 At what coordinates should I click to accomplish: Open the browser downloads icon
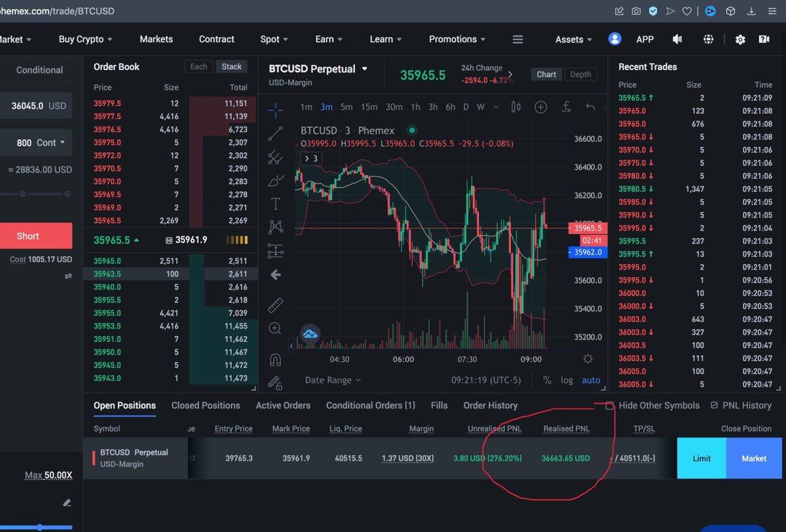tap(751, 11)
